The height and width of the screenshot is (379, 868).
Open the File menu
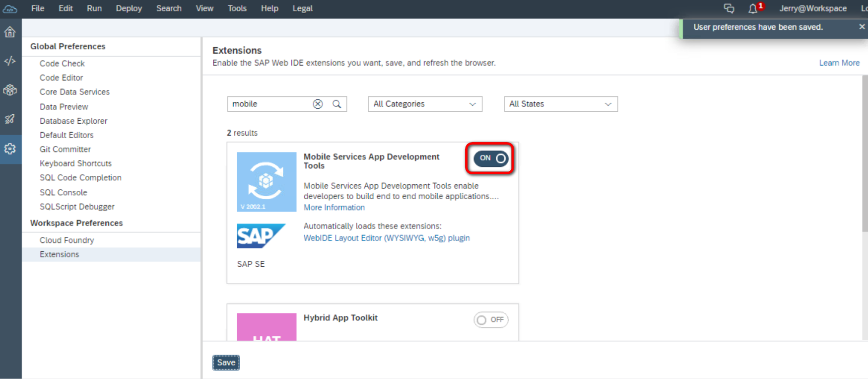click(x=38, y=8)
